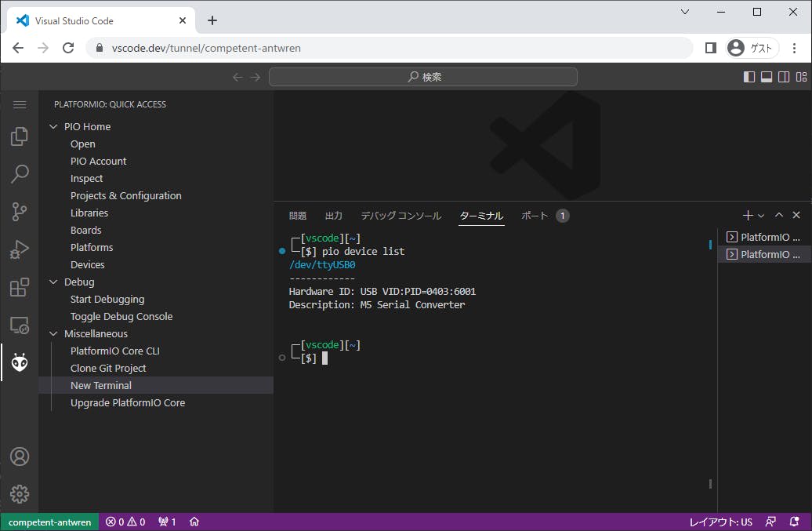This screenshot has height=531, width=812.
Task: Click the errors and warnings status item
Action: click(125, 522)
